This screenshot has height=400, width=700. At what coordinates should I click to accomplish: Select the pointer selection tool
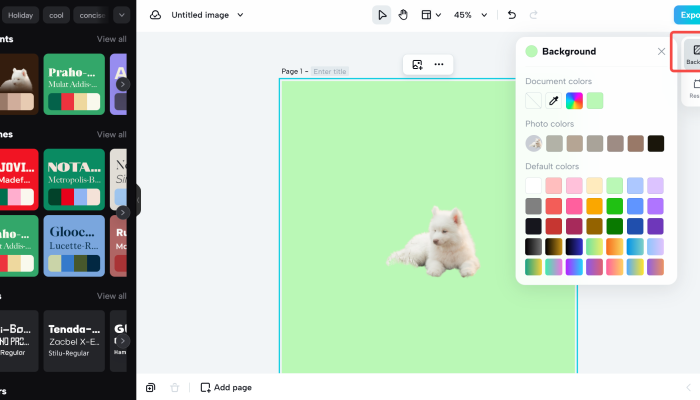(382, 15)
